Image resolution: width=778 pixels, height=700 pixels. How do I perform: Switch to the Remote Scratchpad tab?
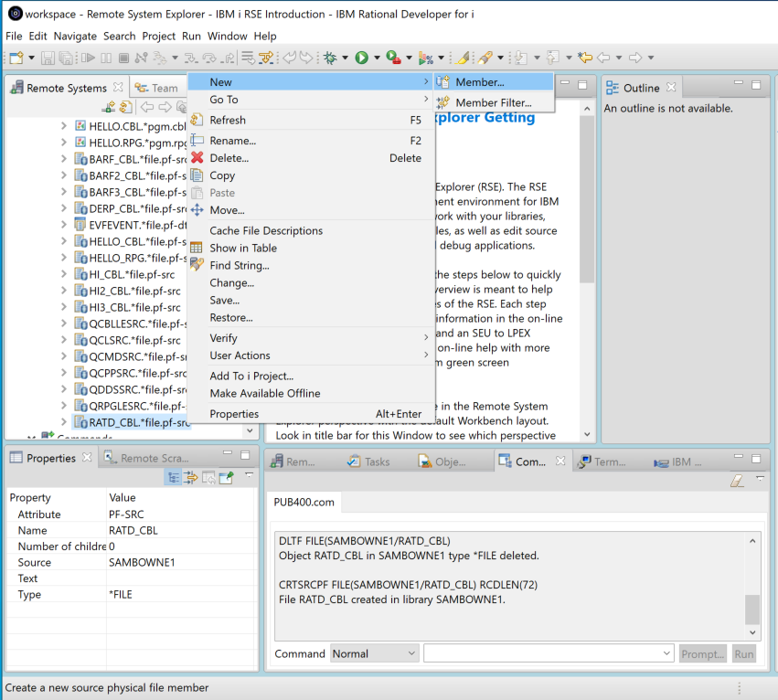pyautogui.click(x=147, y=458)
